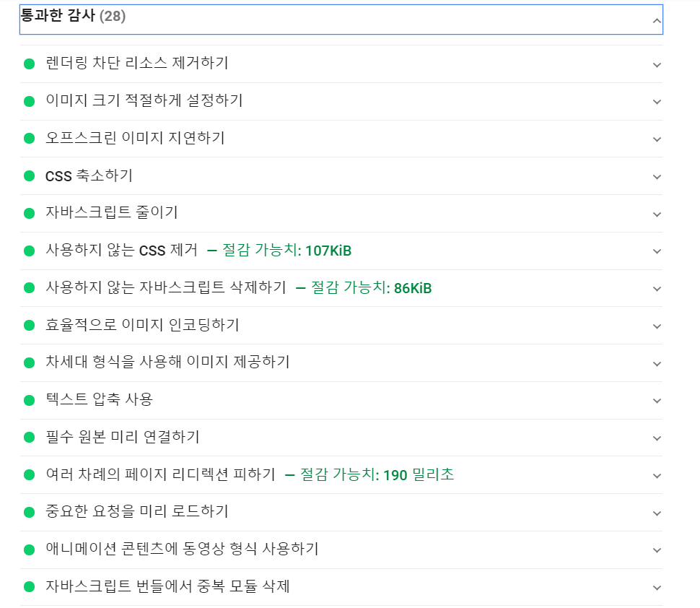The image size is (700, 608).
Task: Click green pass dot for 효율적으로 이미지 인코딩하기
Action: 29,326
